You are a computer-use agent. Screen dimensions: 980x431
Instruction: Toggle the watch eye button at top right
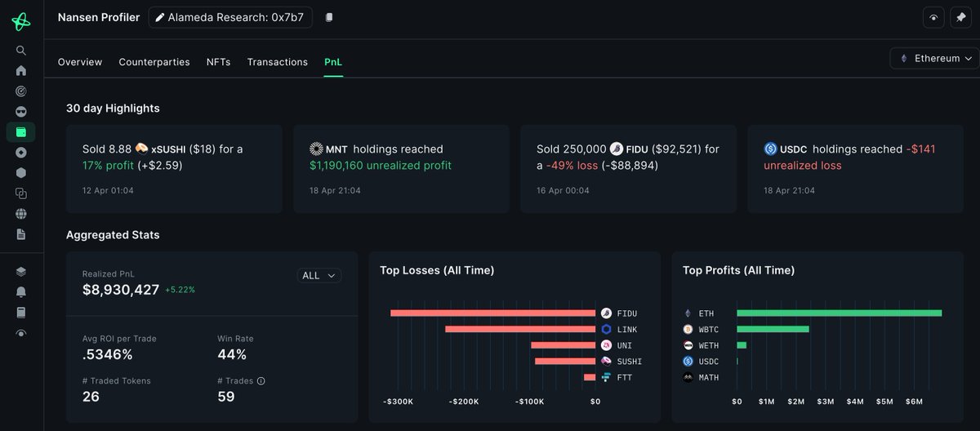tap(933, 17)
